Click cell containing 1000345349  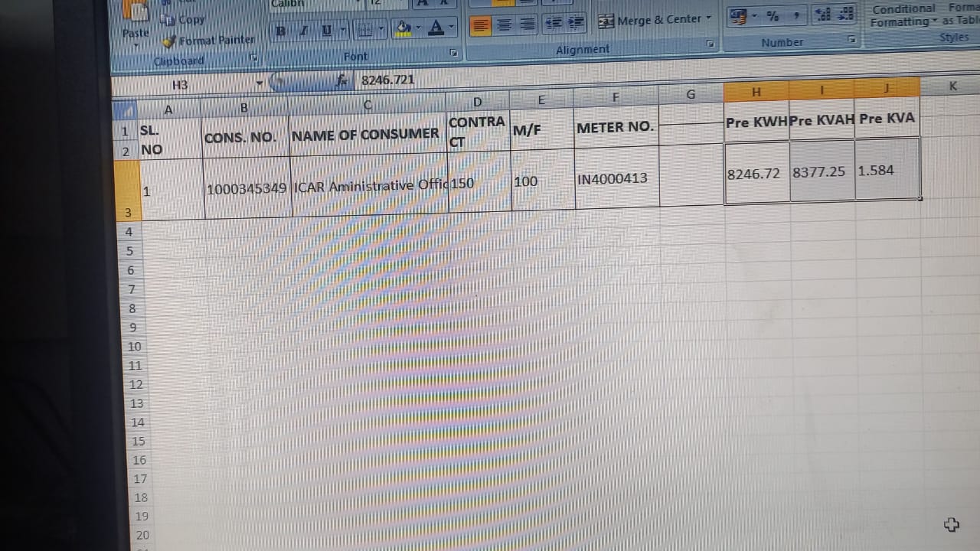[247, 188]
